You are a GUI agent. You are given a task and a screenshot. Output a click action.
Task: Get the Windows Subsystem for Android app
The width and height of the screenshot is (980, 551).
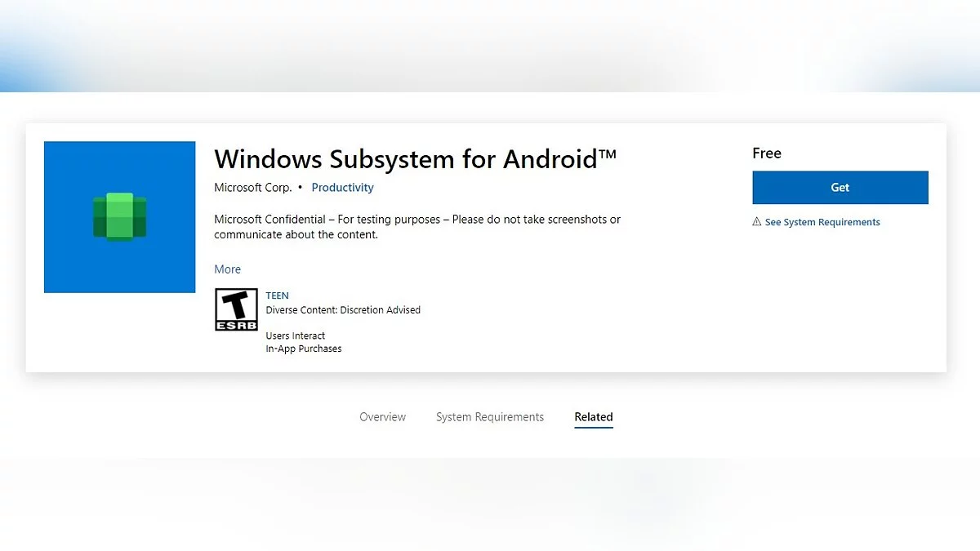[x=840, y=187]
